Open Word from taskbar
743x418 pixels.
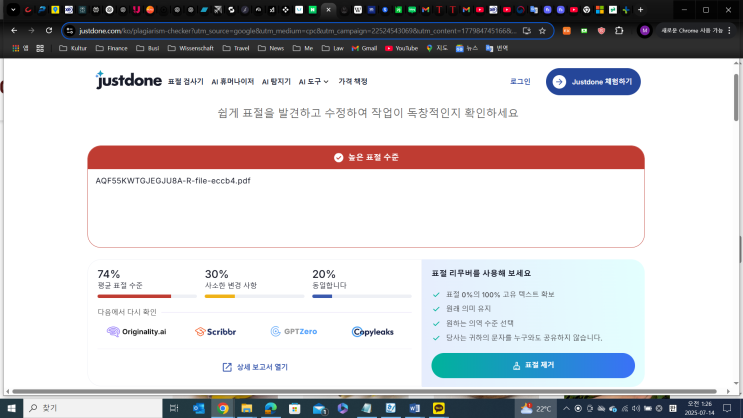415,408
